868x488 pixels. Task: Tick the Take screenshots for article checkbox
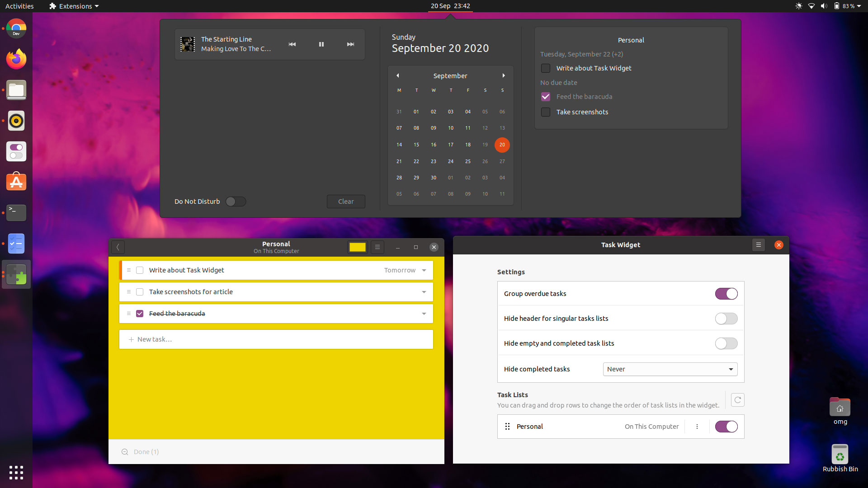(x=140, y=292)
